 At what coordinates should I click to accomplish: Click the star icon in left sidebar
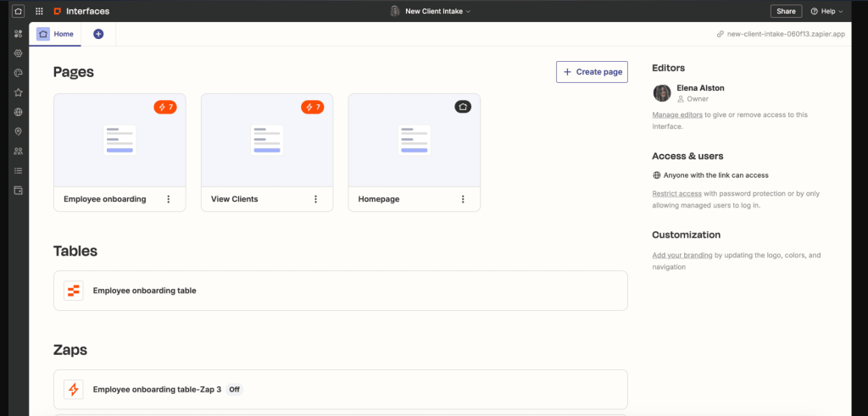(x=18, y=92)
